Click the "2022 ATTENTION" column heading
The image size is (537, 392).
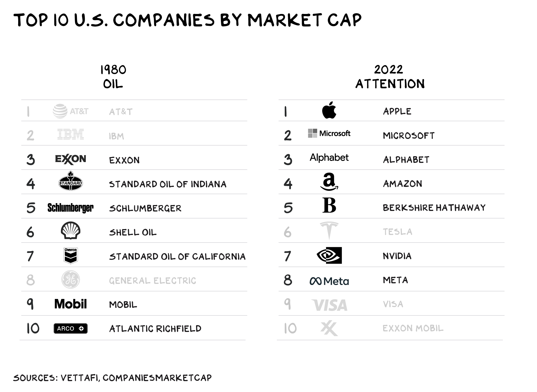click(390, 77)
